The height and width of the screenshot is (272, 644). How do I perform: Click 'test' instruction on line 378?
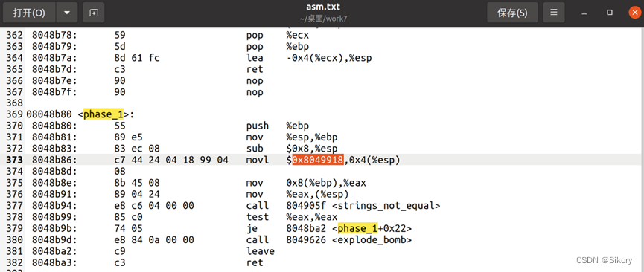[258, 217]
